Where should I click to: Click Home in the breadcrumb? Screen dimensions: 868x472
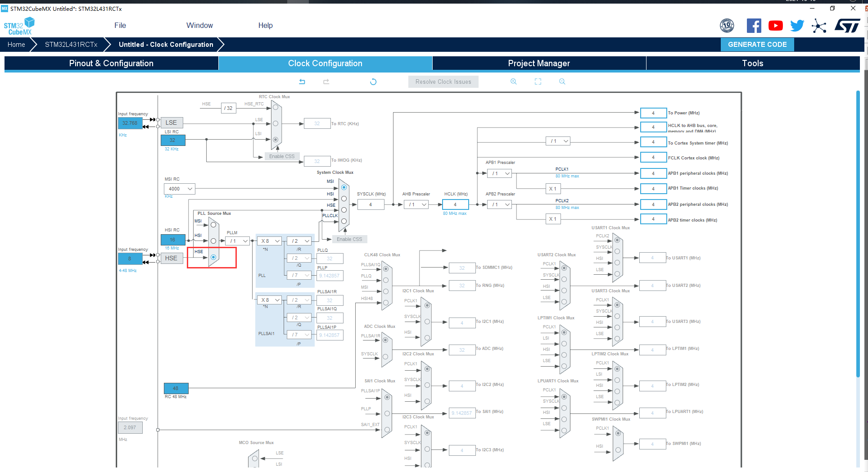(x=16, y=45)
